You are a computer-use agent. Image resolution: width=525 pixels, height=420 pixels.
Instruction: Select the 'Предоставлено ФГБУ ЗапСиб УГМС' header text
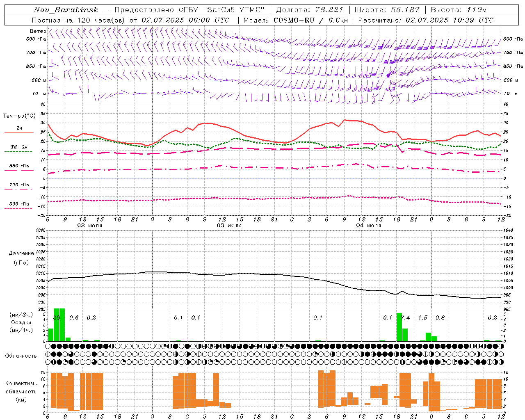click(x=189, y=10)
